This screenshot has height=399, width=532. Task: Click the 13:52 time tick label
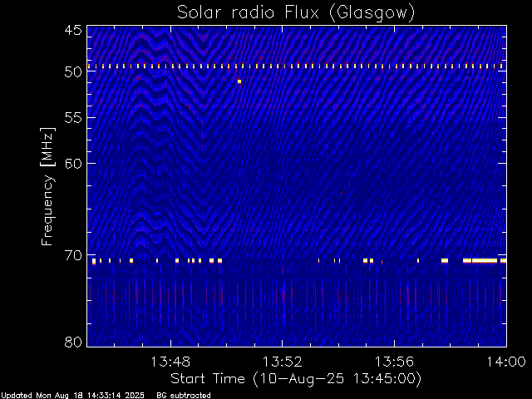coord(283,362)
